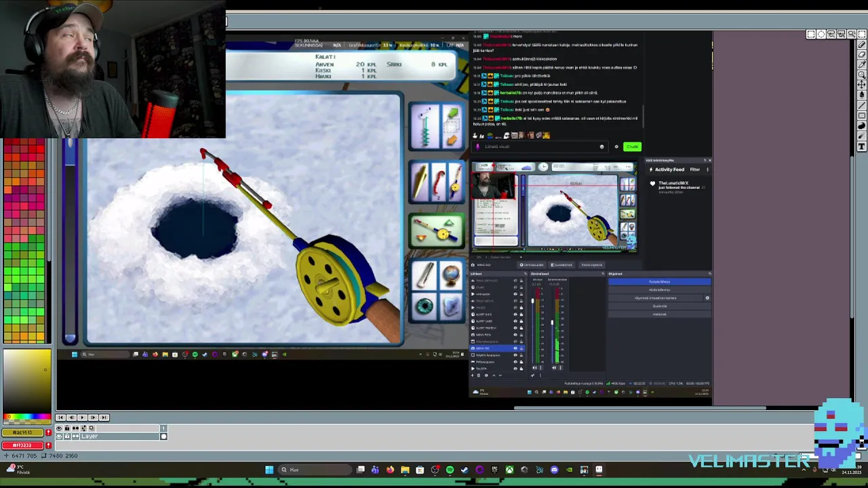Viewport: 868px width, 488px height.
Task: Select the Pencil tool
Action: [x=862, y=44]
